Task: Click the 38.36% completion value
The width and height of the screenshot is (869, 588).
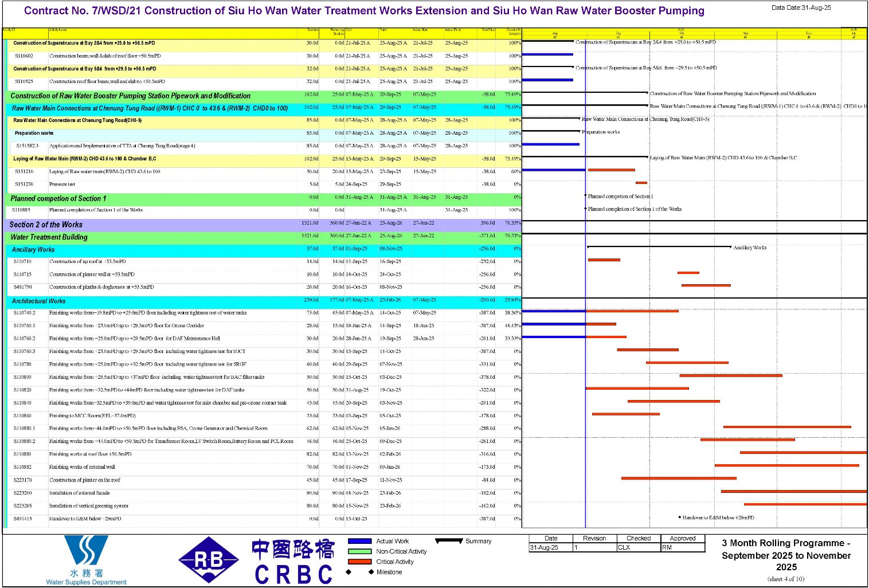Action: [512, 313]
